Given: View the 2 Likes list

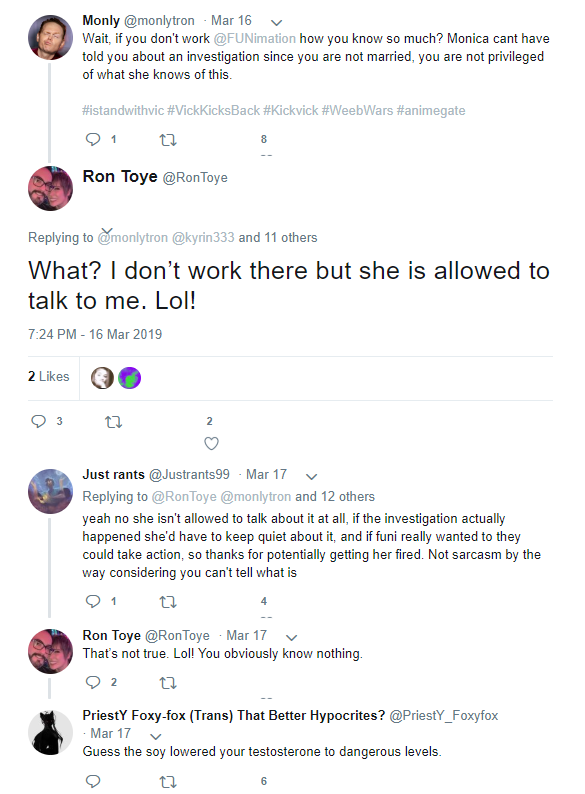Looking at the screenshot, I should 49,376.
